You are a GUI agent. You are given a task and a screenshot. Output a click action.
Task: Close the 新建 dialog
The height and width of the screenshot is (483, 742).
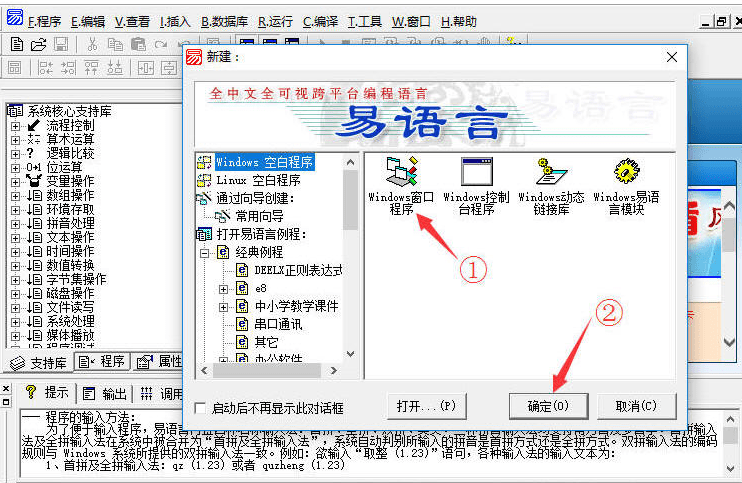pos(672,57)
